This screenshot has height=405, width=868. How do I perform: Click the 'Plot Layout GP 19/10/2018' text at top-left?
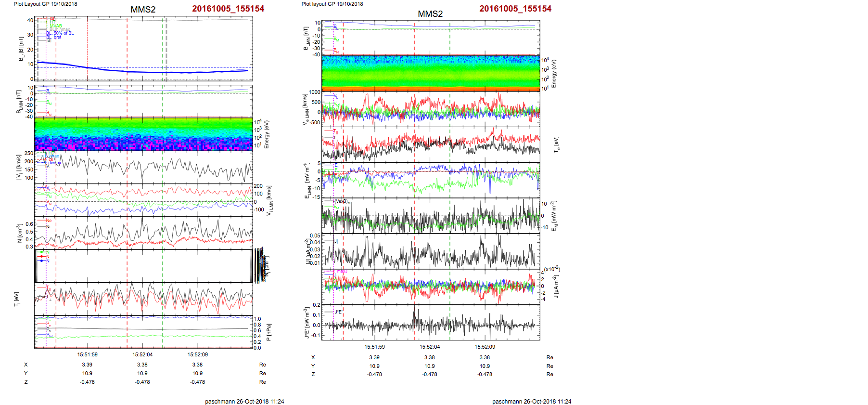click(45, 4)
